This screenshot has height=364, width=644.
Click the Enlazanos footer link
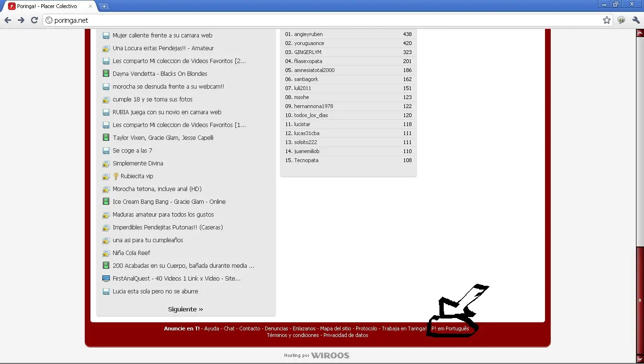(x=304, y=328)
